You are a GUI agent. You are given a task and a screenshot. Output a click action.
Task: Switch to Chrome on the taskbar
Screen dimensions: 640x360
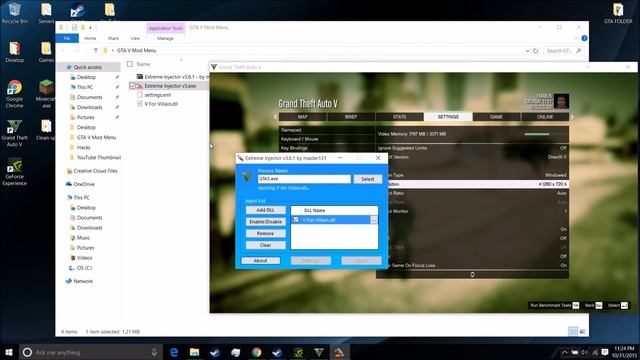[x=257, y=352]
